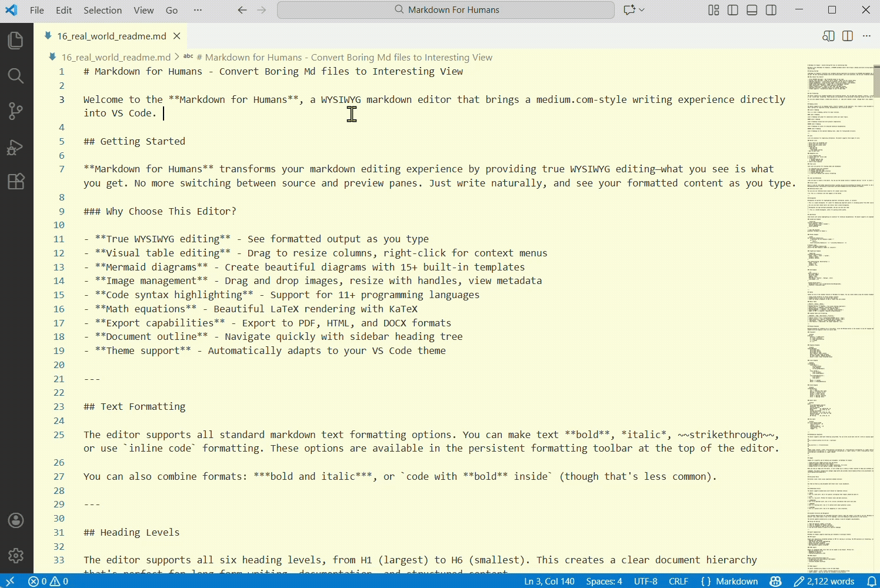Click the 'Theme support' bullet line
880x588 pixels.
pos(265,350)
